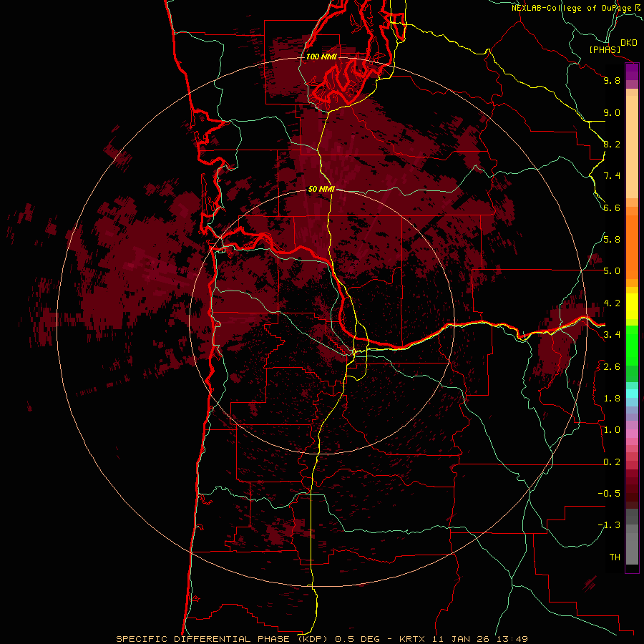Select the purple segment atop the color bar
This screenshot has width=644, height=644.
pyautogui.click(x=632, y=72)
